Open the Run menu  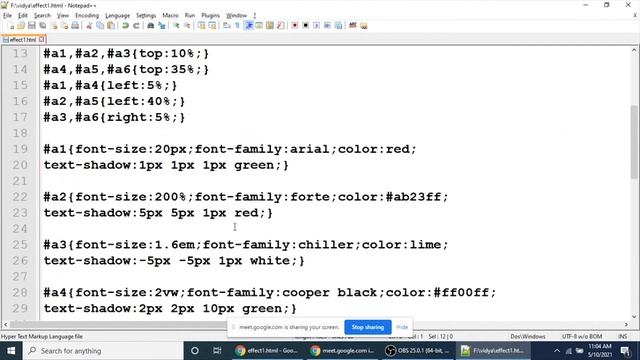point(190,16)
